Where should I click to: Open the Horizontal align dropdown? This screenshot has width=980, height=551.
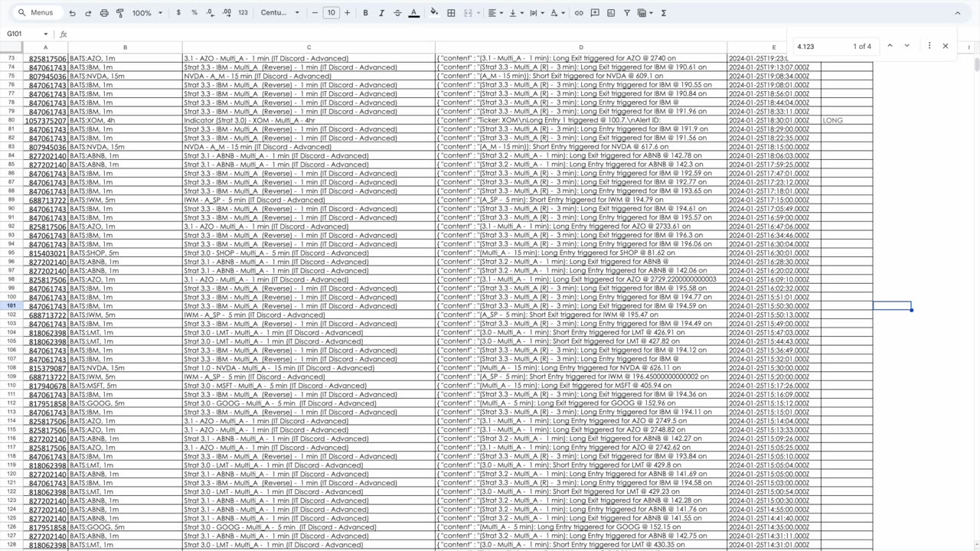(x=495, y=13)
